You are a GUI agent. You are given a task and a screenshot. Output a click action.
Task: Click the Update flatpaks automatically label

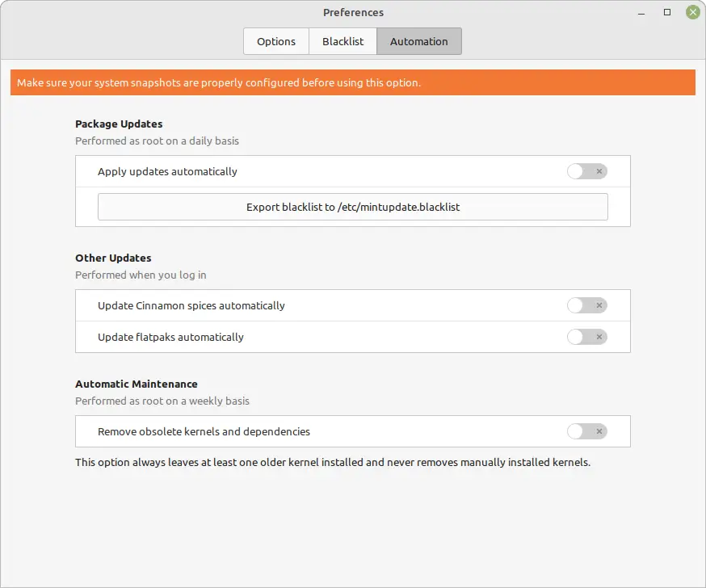tap(170, 338)
